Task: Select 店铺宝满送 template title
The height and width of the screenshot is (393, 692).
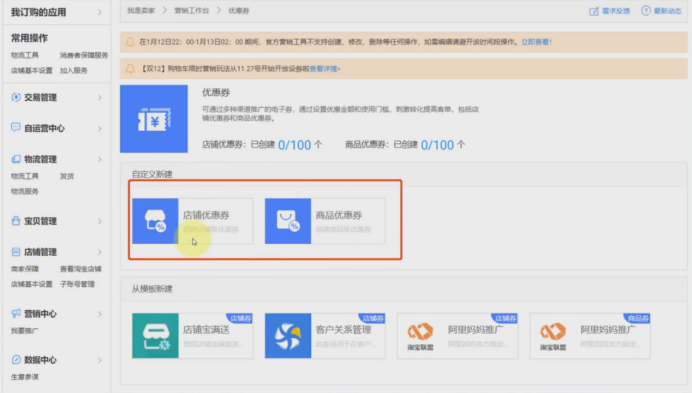Action: pyautogui.click(x=206, y=330)
